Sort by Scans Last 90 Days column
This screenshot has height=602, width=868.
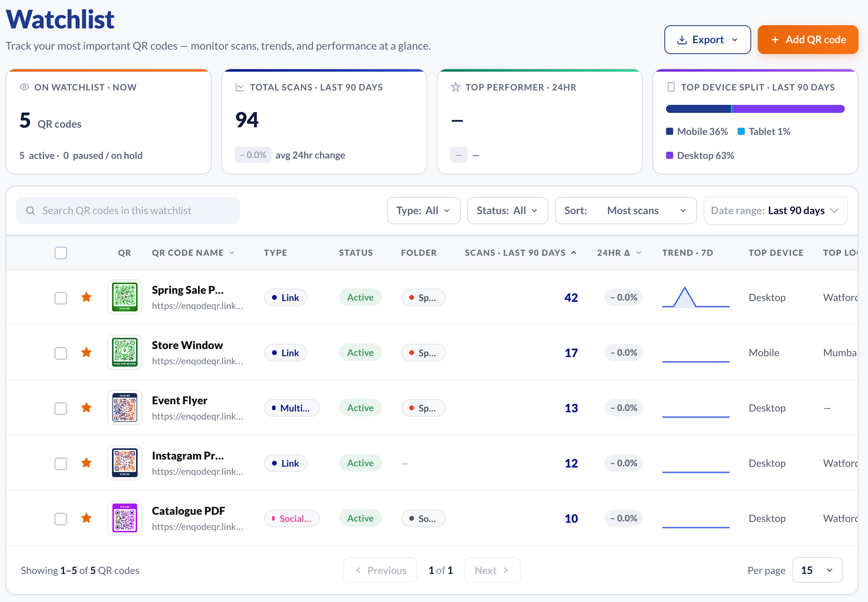tap(520, 253)
